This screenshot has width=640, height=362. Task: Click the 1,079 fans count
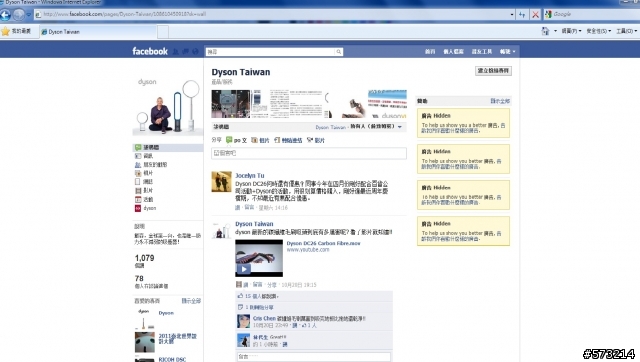pyautogui.click(x=144, y=258)
